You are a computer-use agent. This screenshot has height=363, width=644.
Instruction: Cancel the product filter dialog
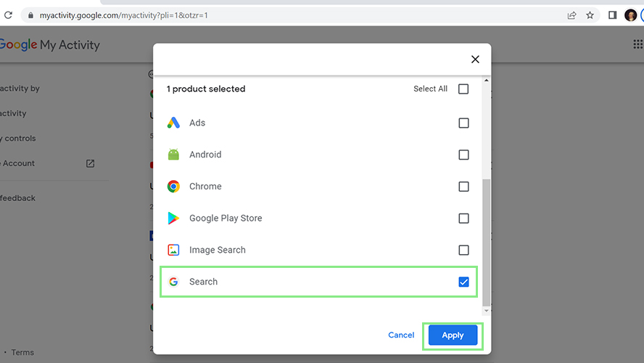click(401, 335)
